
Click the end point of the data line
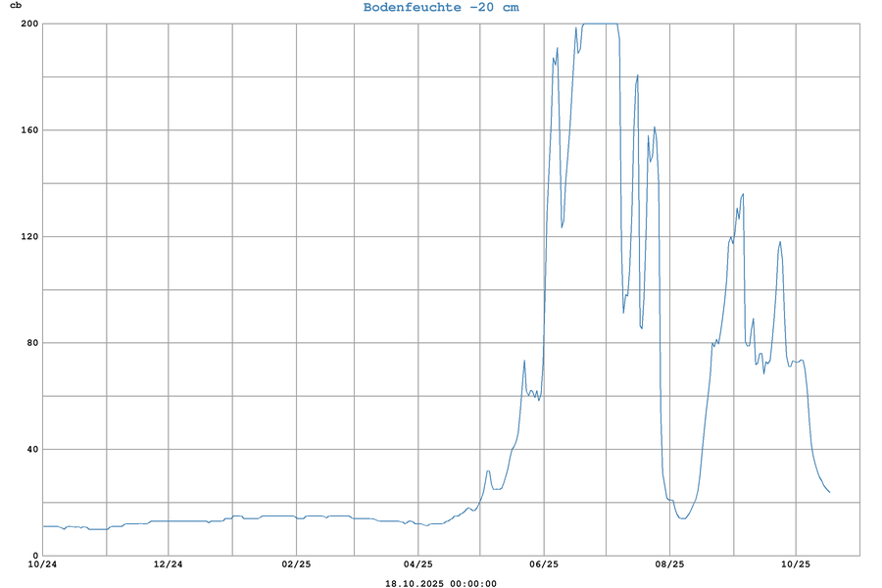coord(829,492)
